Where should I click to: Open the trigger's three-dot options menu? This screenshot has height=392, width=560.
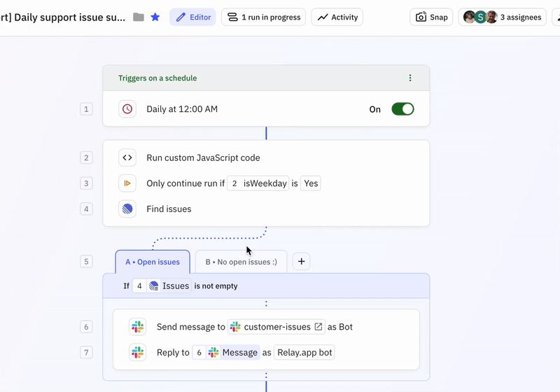point(410,78)
